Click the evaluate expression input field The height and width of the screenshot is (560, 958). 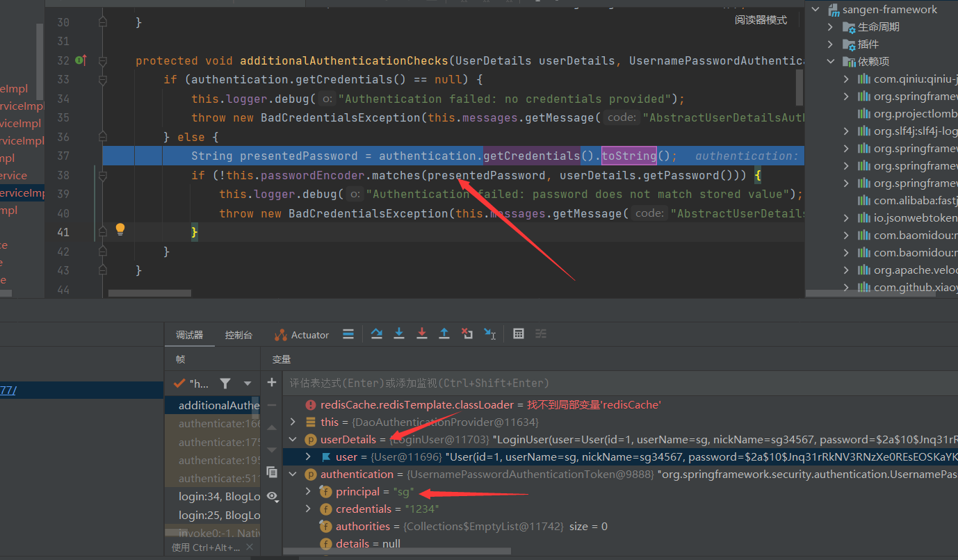619,383
